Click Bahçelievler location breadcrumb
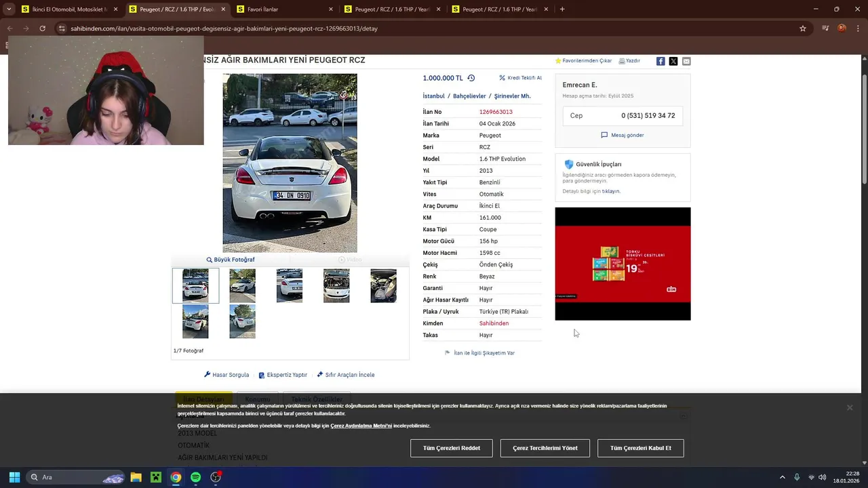 pos(469,96)
